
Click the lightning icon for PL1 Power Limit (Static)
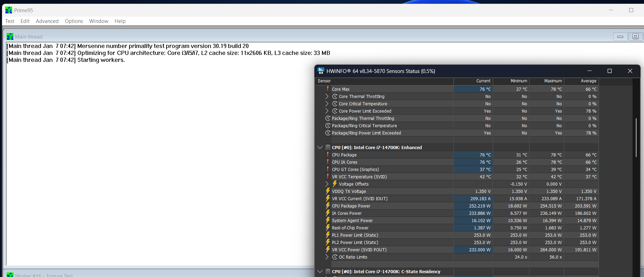point(328,235)
